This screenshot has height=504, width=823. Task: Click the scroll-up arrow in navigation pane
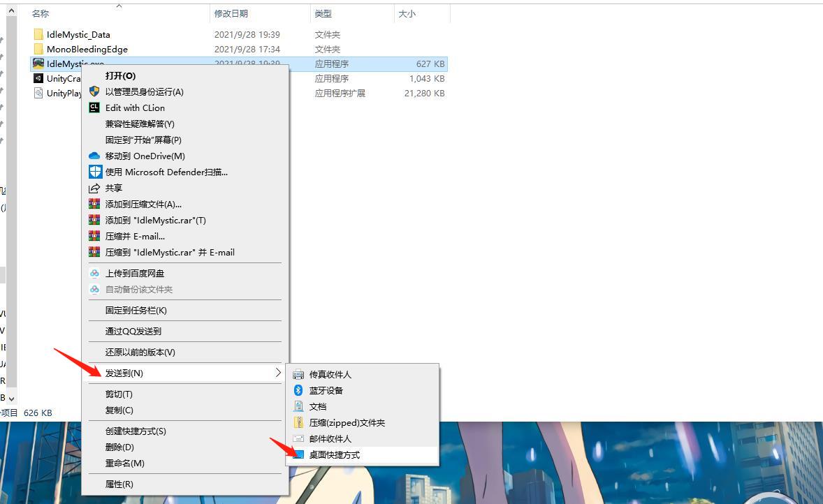[12, 10]
